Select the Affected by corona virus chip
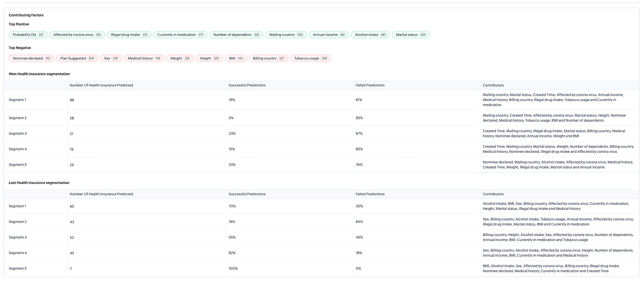This screenshot has width=644, height=284. pos(77,35)
